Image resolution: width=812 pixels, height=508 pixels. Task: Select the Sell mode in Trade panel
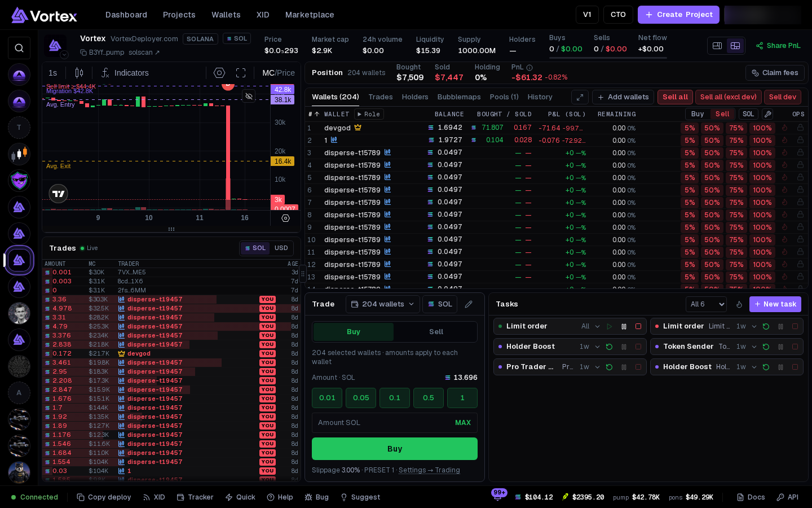pyautogui.click(x=436, y=332)
